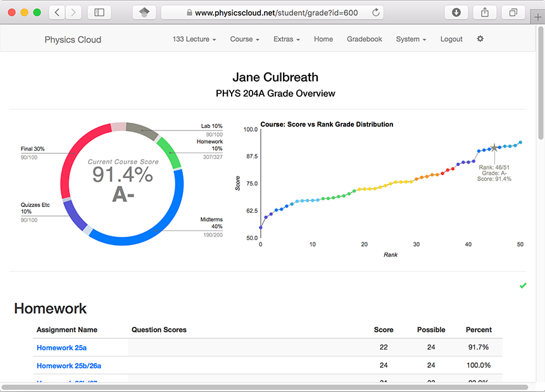Open the Extras dropdown
Screen dimensions: 545x392
[286, 39]
